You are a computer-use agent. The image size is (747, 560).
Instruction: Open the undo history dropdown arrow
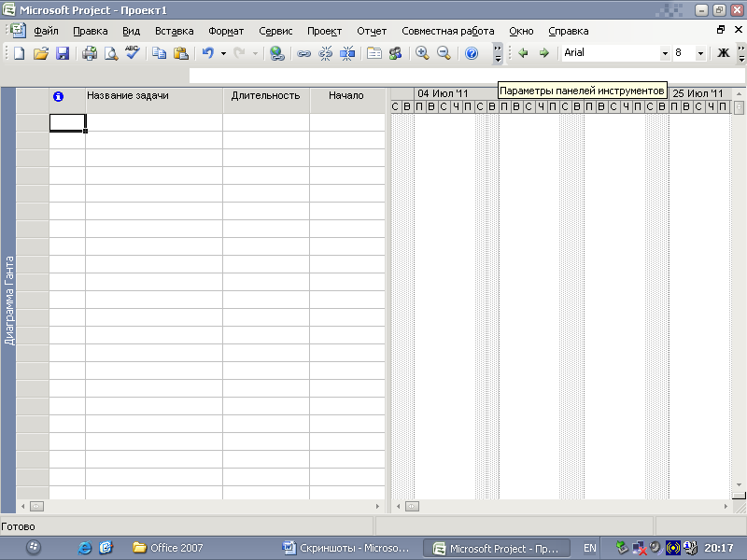[223, 53]
